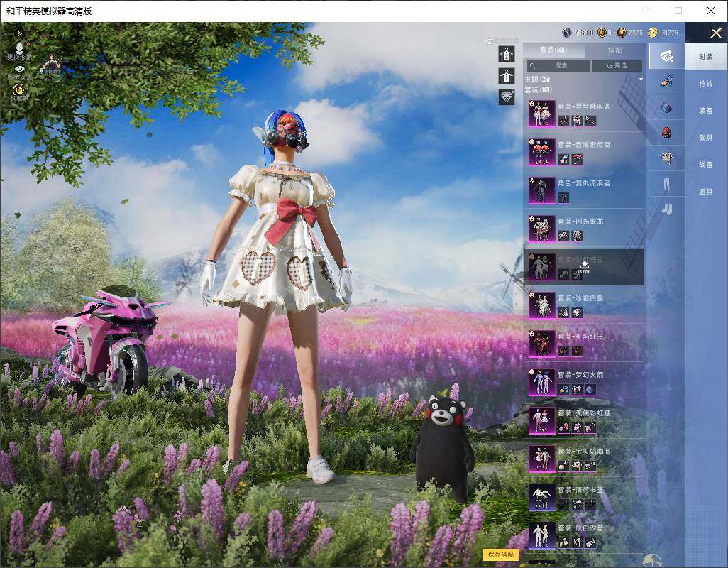Click the 套装-皎白汐音 outfit name
This screenshot has width=728, height=568.
click(581, 528)
